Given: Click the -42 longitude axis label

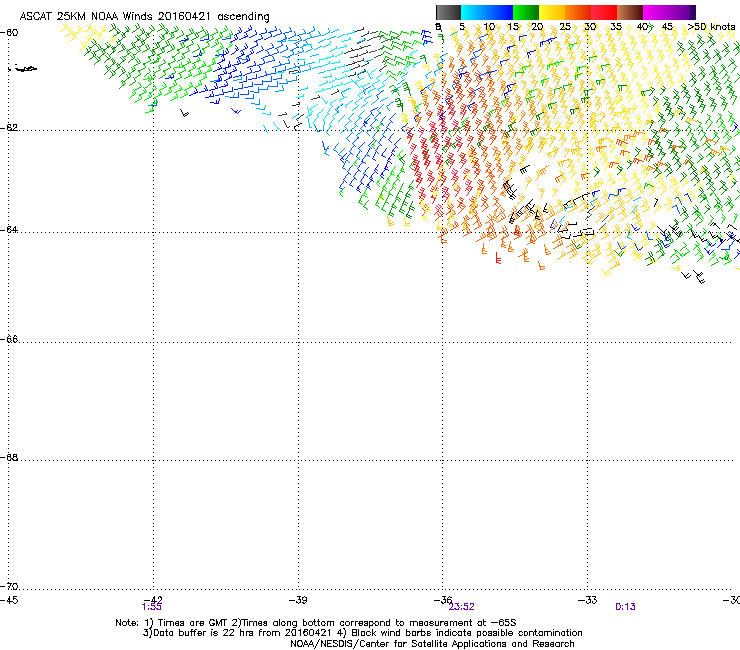Looking at the screenshot, I should click(153, 600).
